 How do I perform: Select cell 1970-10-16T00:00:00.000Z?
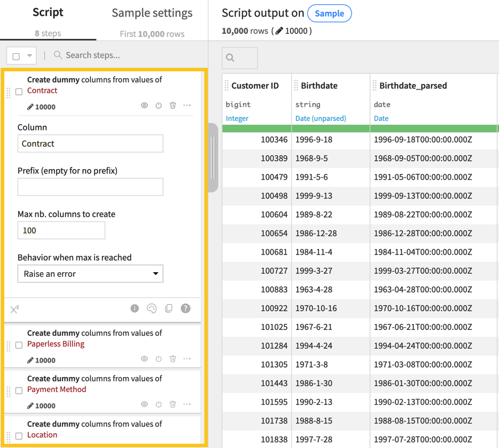coord(434,308)
